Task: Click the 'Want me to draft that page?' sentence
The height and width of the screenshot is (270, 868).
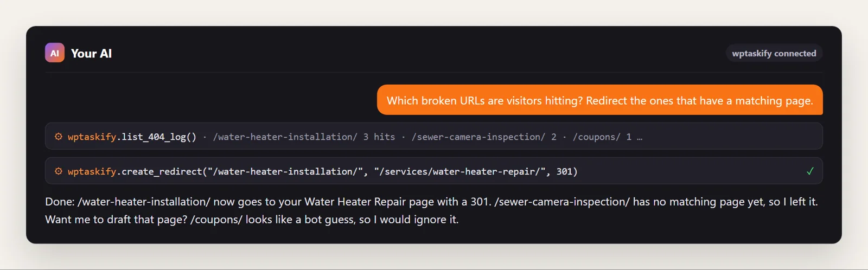Action: (116, 220)
